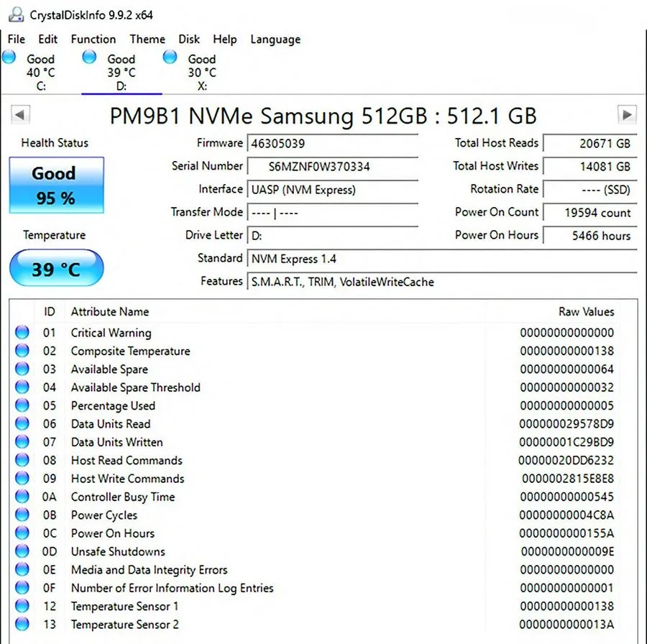The height and width of the screenshot is (644, 647).
Task: Click status orb of Media and Data Integrity Errors
Action: point(22,569)
